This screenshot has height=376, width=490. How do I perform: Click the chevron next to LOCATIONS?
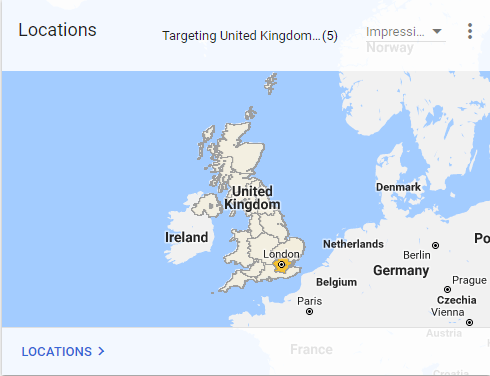tap(101, 351)
